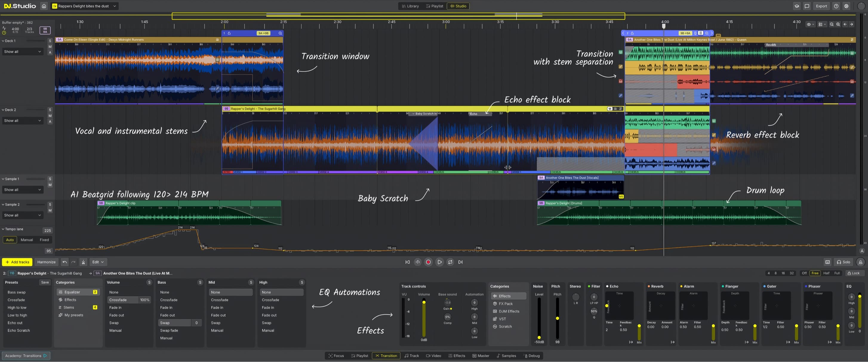
Task: Toggle Solo on the Volume column
Action: pos(149,283)
